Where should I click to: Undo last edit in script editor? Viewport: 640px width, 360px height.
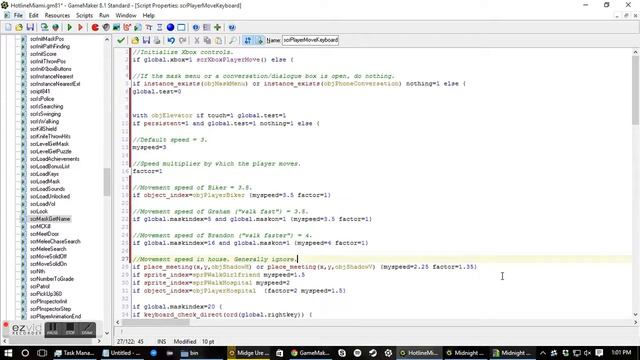pos(171,40)
